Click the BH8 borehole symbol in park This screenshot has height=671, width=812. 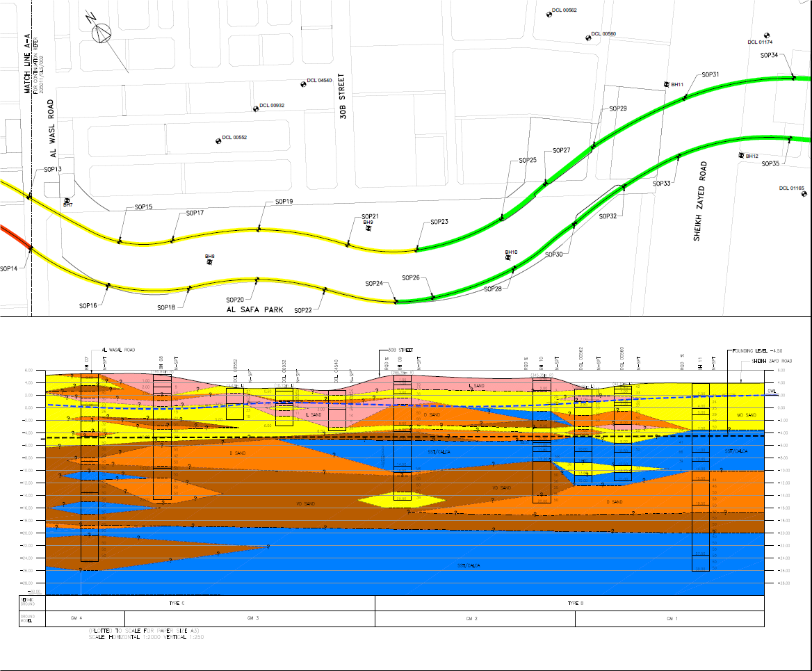tap(209, 262)
